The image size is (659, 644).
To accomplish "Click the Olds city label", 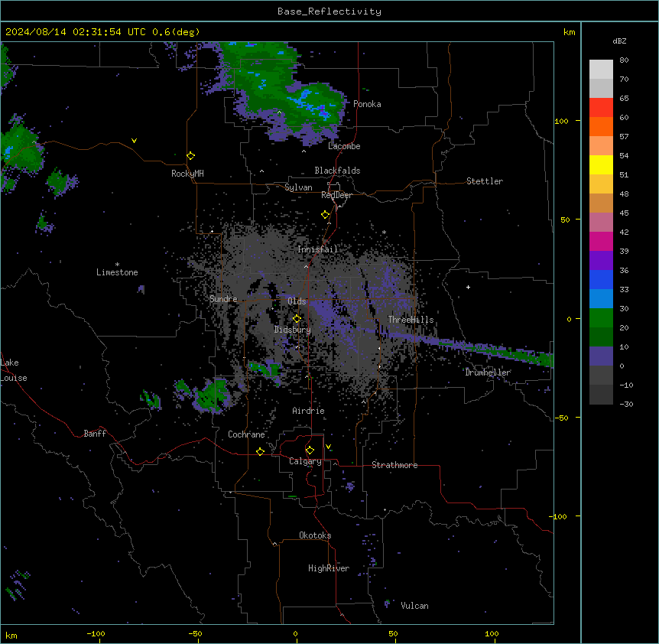I will (297, 301).
